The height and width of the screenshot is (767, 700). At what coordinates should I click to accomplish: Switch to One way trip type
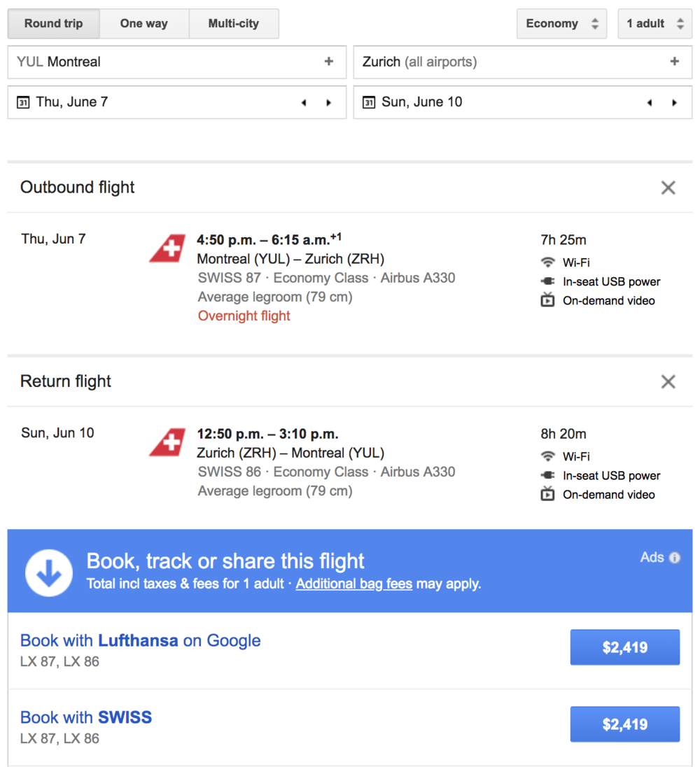pos(143,24)
